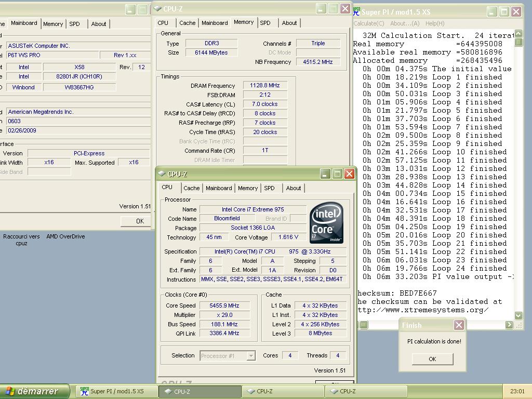Click the Cores value 4
The width and height of the screenshot is (532, 399).
tap(290, 355)
